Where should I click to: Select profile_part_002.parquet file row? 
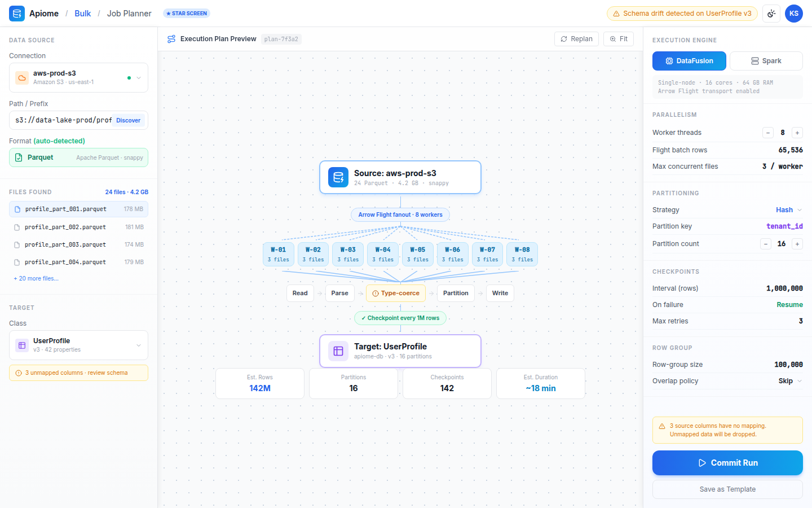coord(78,227)
